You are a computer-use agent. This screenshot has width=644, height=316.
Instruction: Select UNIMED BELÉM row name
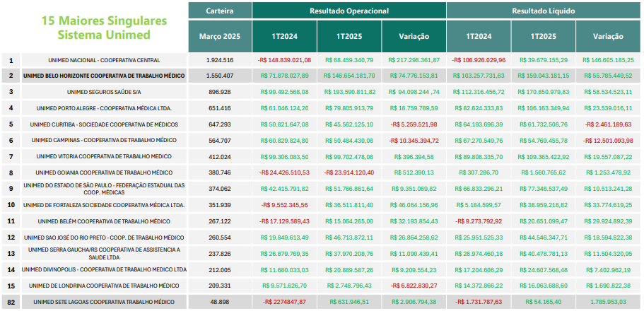pyautogui.click(x=104, y=221)
